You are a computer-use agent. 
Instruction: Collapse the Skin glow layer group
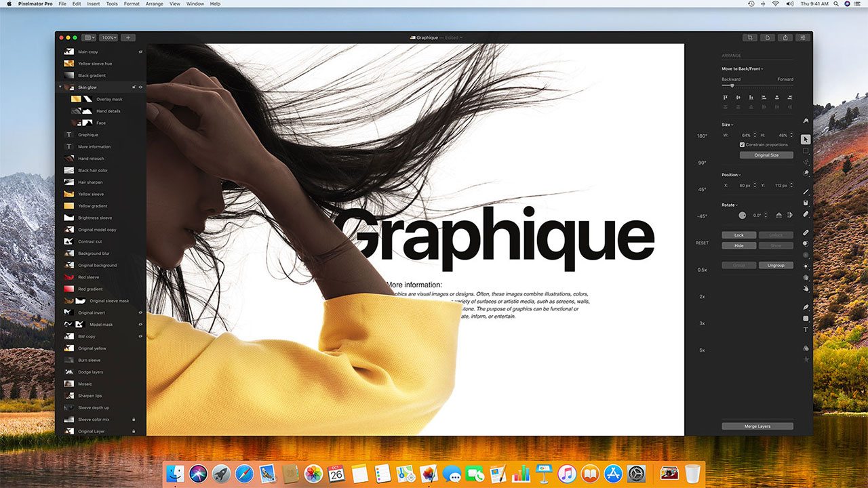pyautogui.click(x=60, y=87)
